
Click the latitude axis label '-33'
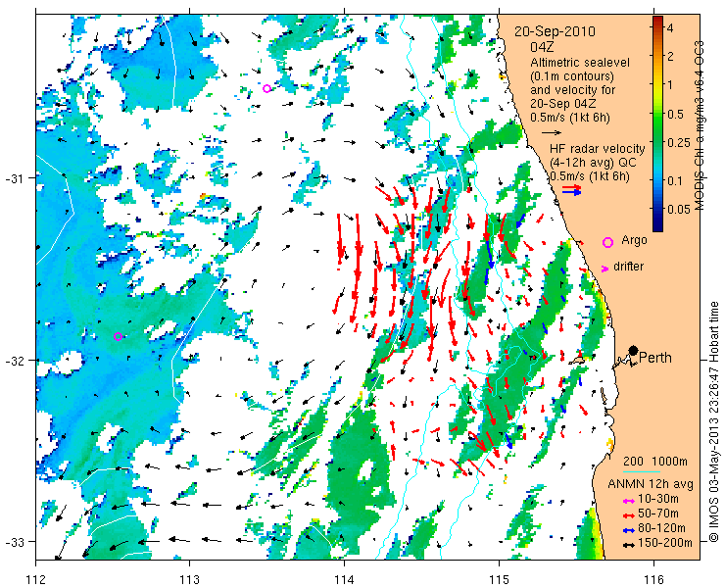[17, 541]
